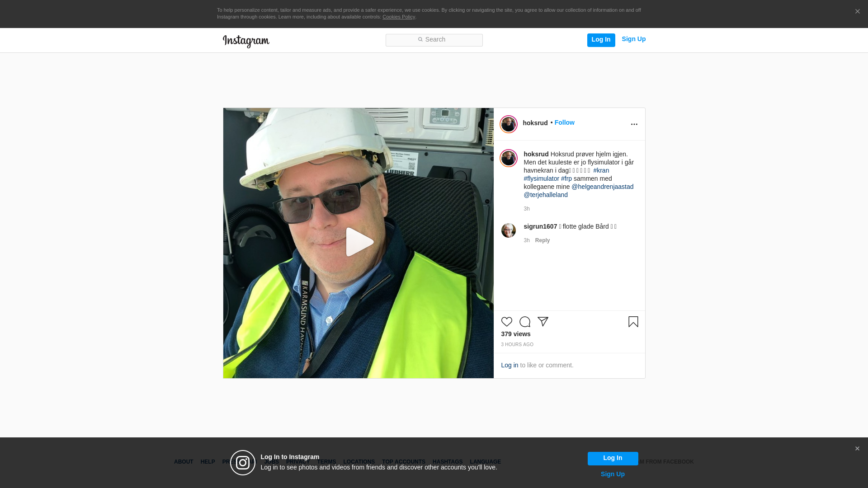Open the ABOUT footer link
This screenshot has height=488, width=868.
click(184, 462)
